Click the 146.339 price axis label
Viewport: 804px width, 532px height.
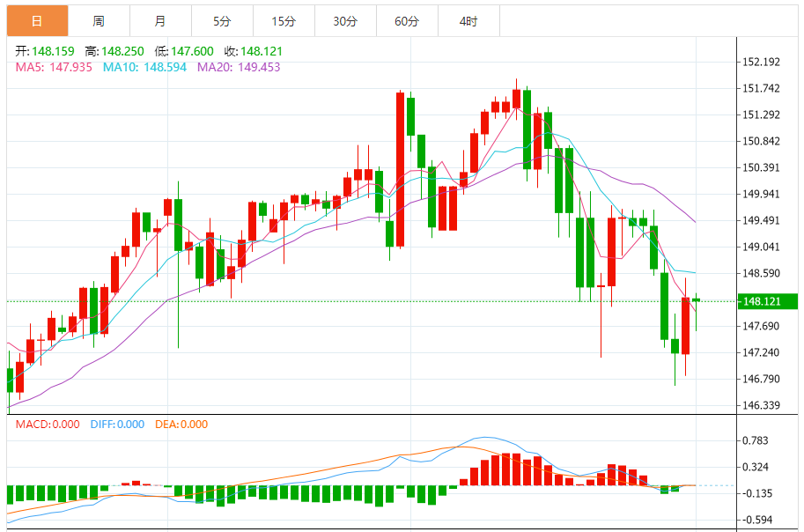[x=762, y=405]
